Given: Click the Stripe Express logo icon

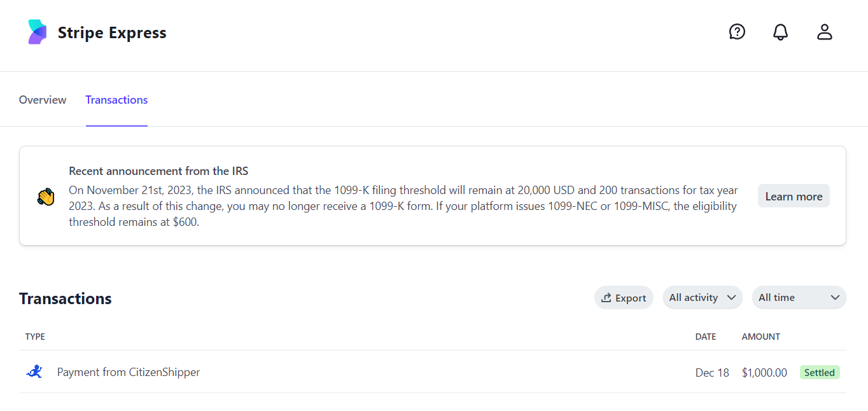Looking at the screenshot, I should tap(38, 32).
